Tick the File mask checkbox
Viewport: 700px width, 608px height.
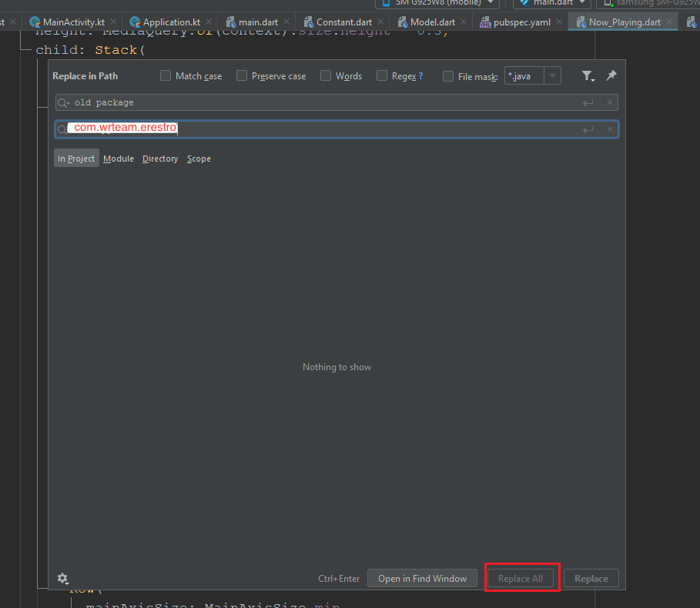pyautogui.click(x=448, y=76)
